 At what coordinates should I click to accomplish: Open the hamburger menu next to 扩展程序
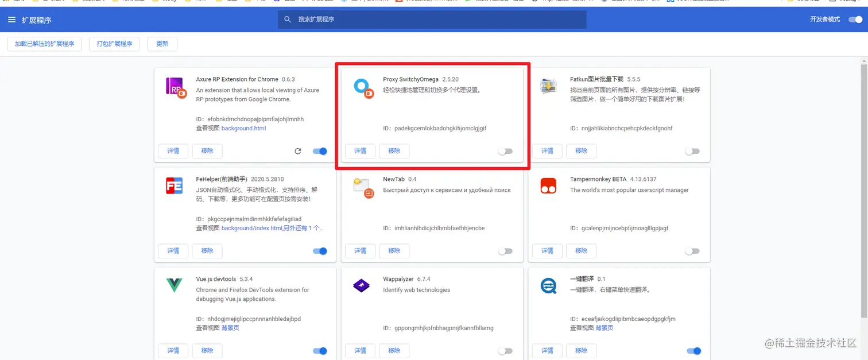[12, 20]
